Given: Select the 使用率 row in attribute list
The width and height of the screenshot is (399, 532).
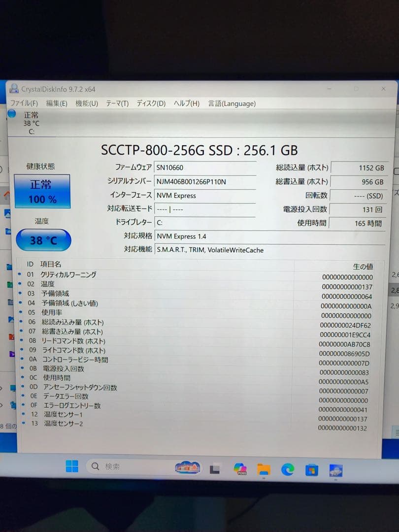Looking at the screenshot, I should 51,312.
